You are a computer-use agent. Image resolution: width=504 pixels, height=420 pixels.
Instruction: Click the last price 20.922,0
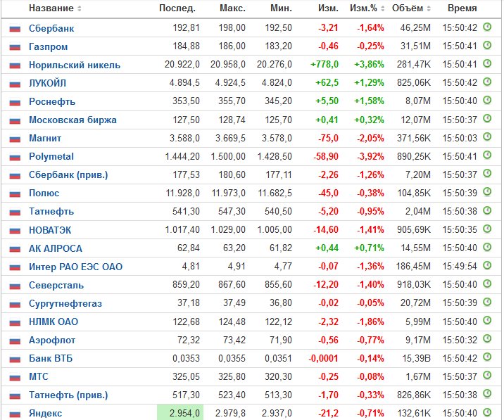[x=182, y=64]
